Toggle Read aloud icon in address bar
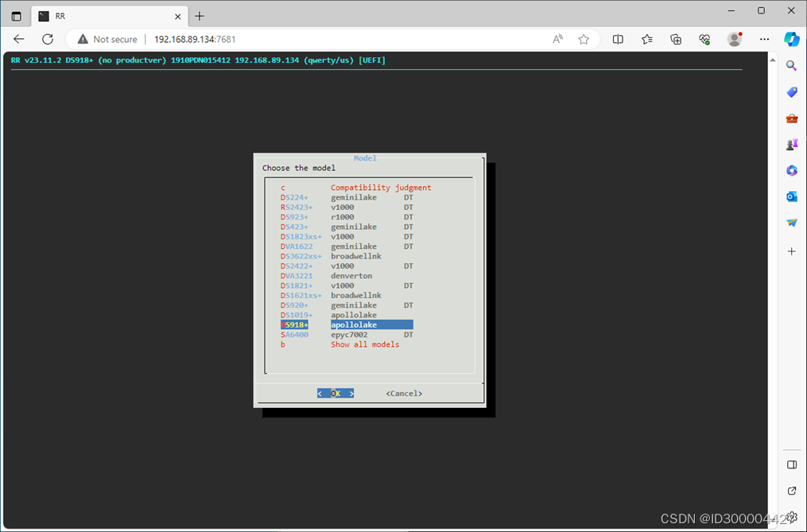This screenshot has width=807, height=532. coord(558,39)
